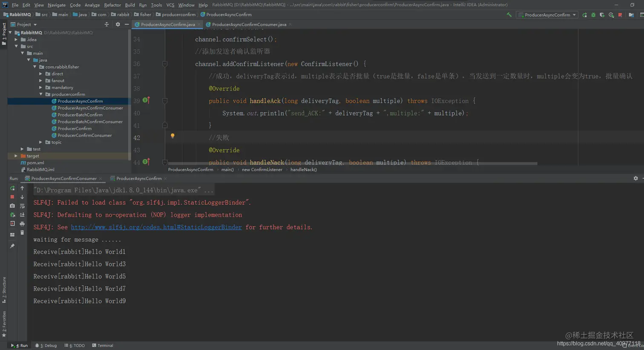Viewport: 644px width, 350px height.
Task: Click the restore layout icon in Run panel
Action: coord(12,234)
